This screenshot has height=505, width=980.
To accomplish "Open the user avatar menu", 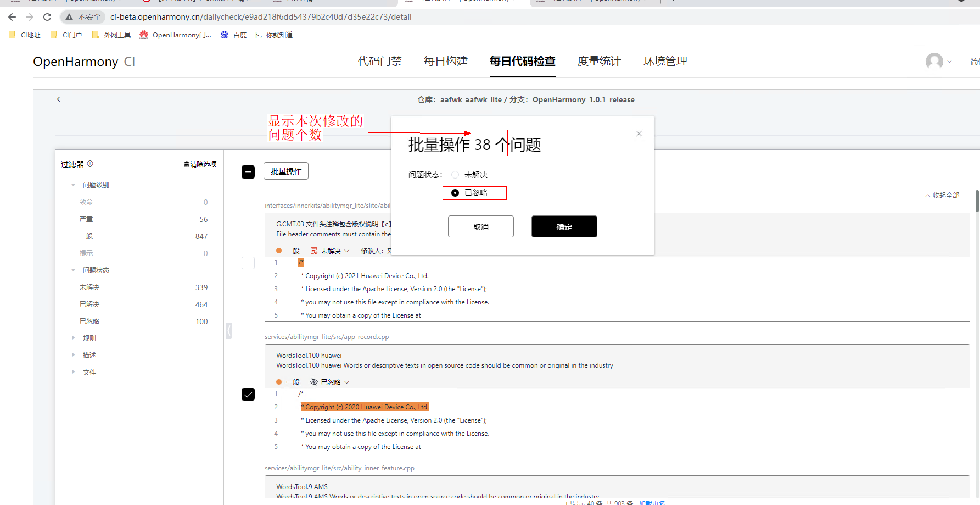I will (x=934, y=61).
